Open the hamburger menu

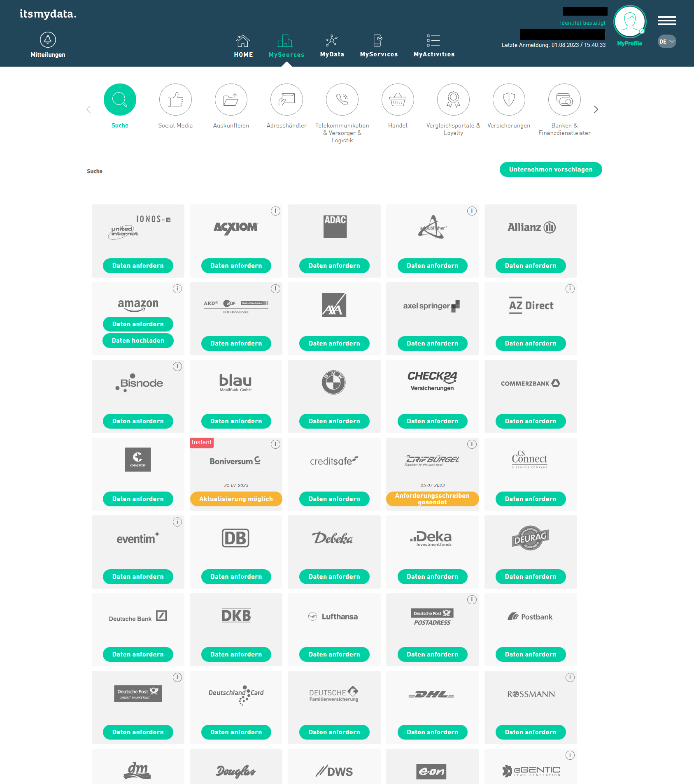click(x=667, y=21)
